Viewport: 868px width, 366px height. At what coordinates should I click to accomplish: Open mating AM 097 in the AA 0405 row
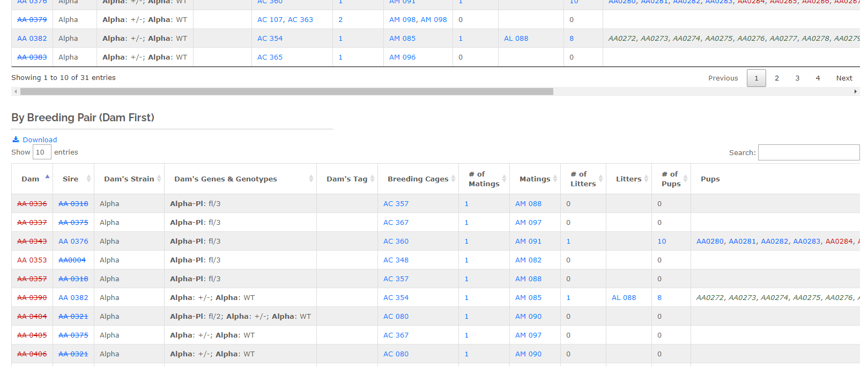[528, 335]
